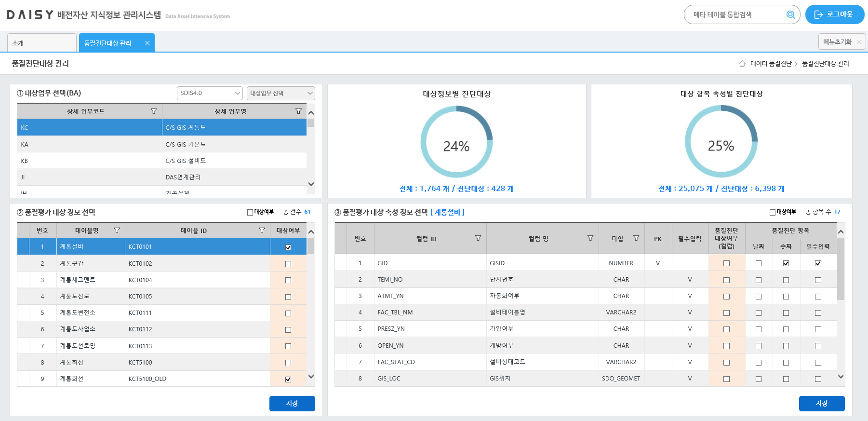868x421 pixels.
Task: Save the attribute selection panel
Action: (822, 404)
